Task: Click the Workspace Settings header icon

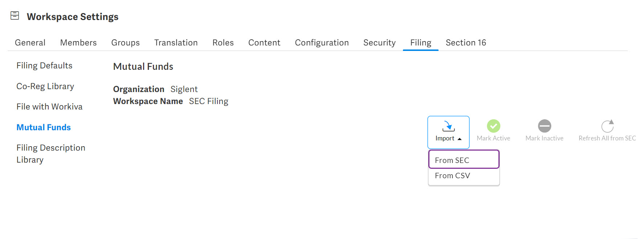Action: tap(15, 16)
